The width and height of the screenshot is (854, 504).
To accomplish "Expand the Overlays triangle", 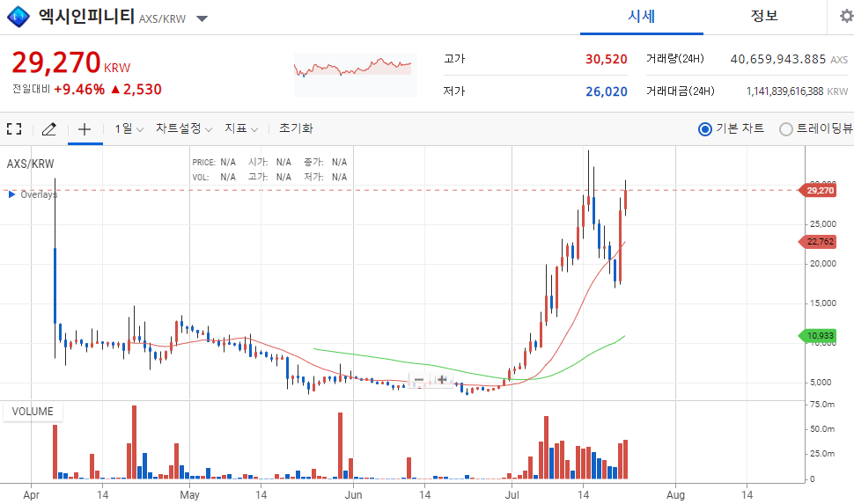I will (12, 194).
